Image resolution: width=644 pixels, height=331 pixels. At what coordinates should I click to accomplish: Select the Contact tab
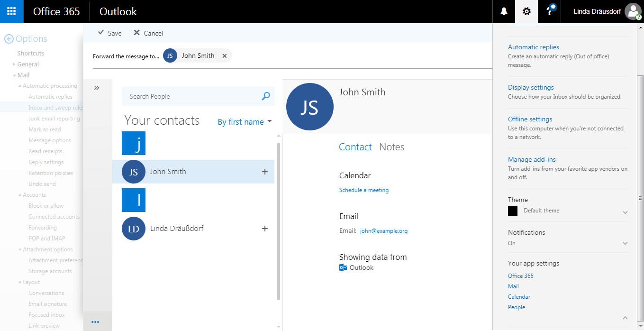pyautogui.click(x=355, y=147)
